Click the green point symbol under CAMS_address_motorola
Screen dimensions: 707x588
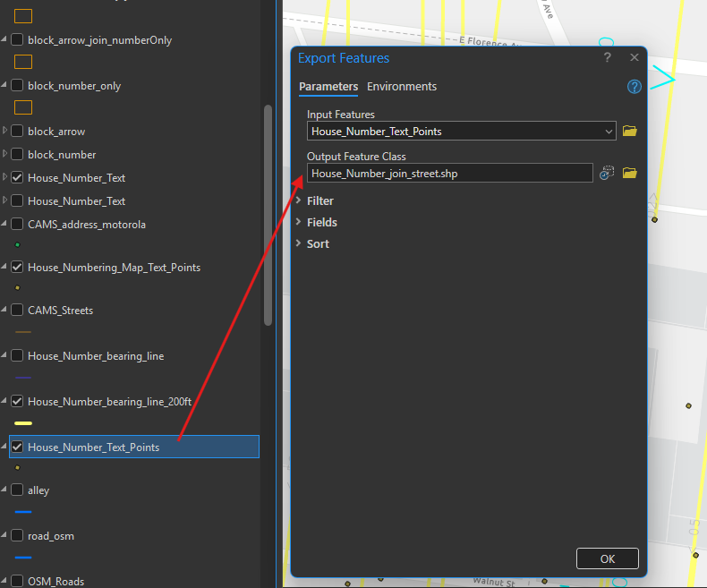click(x=18, y=245)
